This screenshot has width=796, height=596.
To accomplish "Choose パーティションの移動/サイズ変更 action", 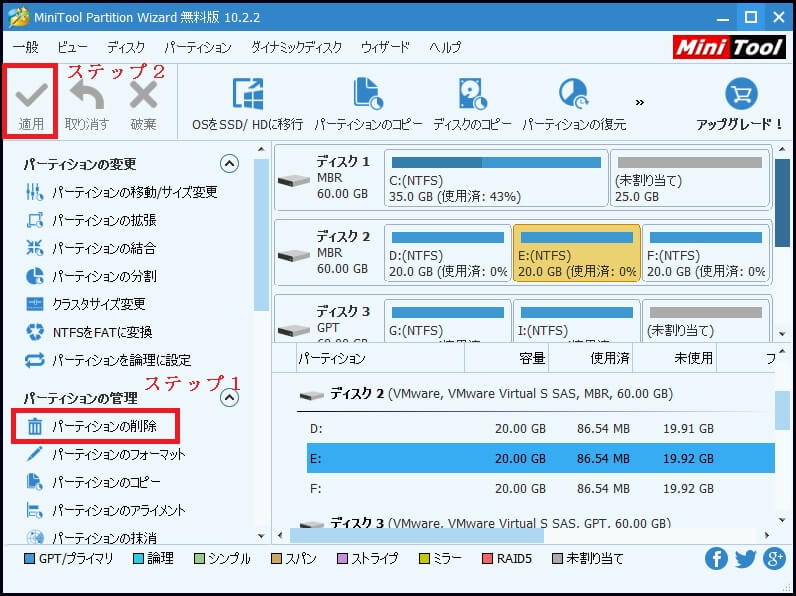I will (x=134, y=192).
